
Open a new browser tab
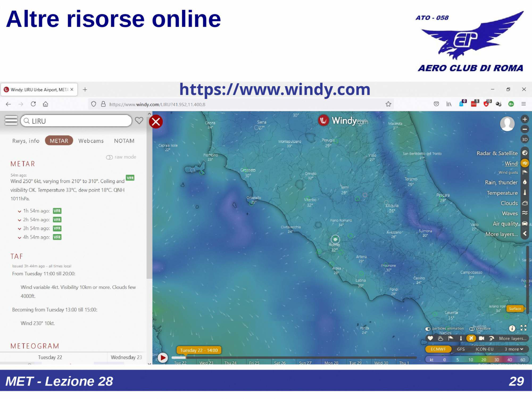[85, 89]
